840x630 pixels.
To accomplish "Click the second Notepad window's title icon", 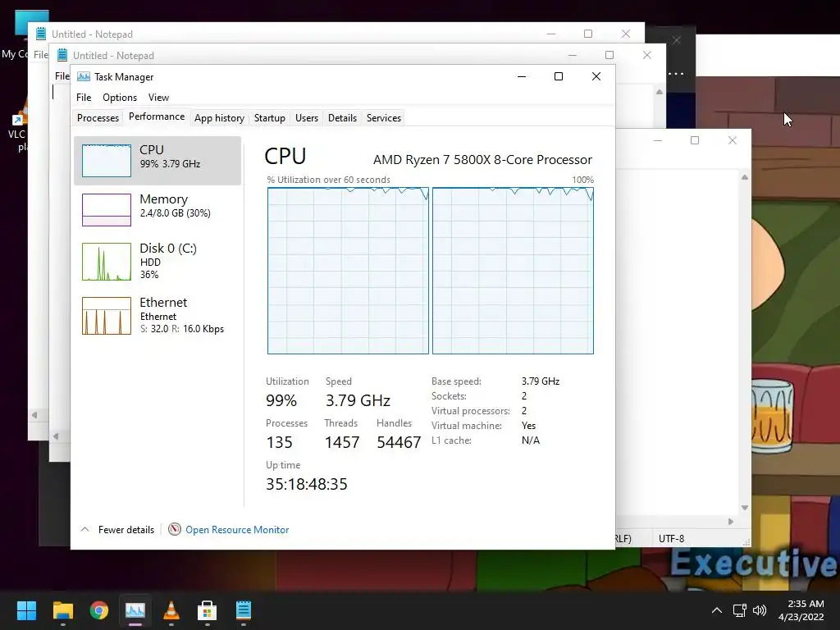I will point(62,55).
